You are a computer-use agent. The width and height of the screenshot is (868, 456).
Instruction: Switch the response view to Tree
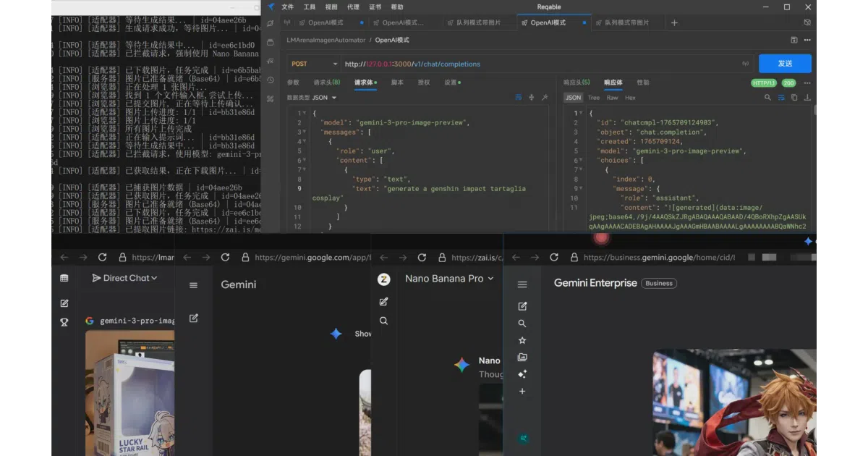click(594, 98)
